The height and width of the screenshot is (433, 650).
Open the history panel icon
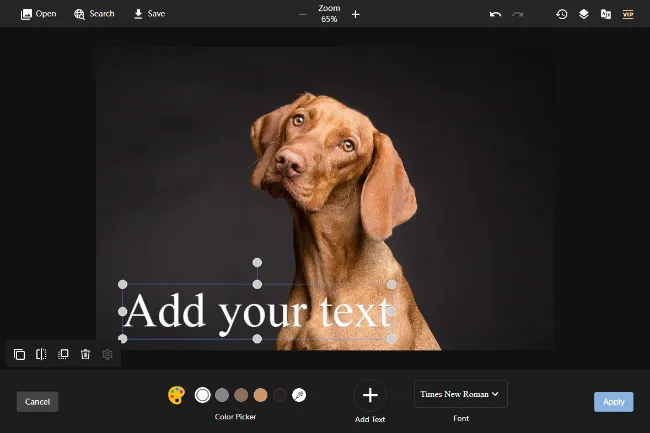tap(562, 14)
